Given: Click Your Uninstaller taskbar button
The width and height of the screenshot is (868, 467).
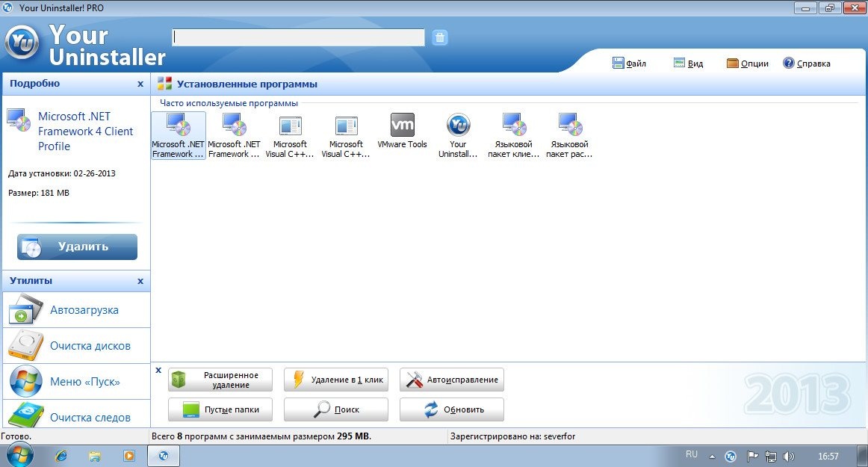Looking at the screenshot, I should pos(164,456).
